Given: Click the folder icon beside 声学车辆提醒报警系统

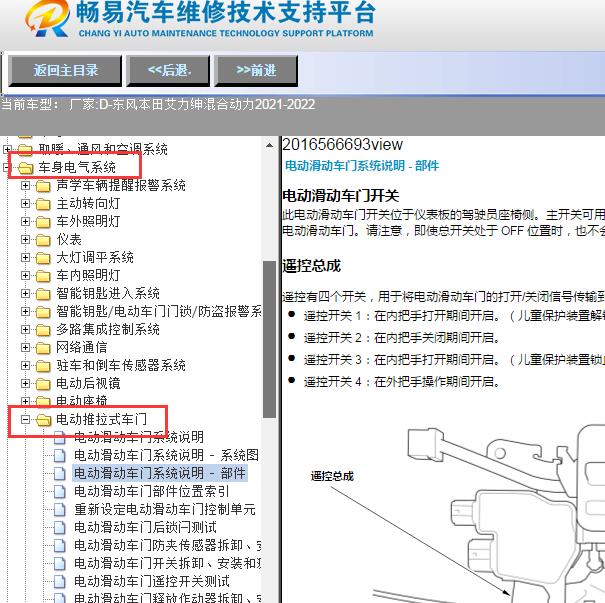Looking at the screenshot, I should 43,186.
